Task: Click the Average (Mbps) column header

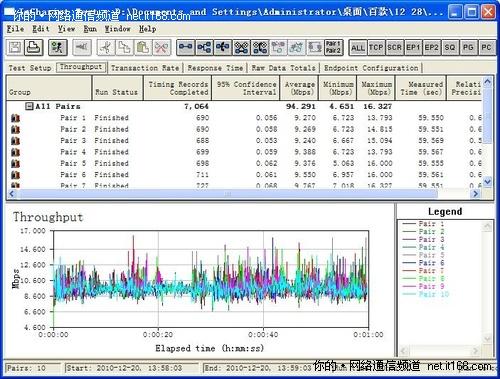Action: click(x=299, y=88)
